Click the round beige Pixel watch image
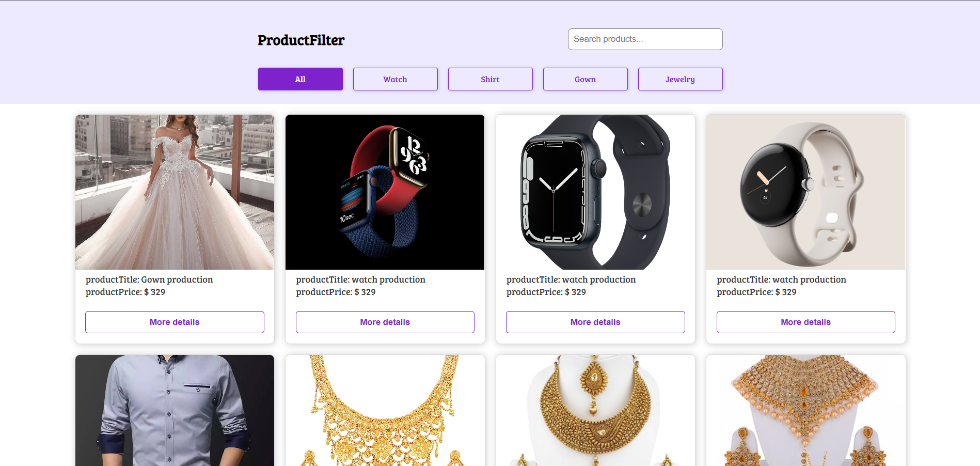 pyautogui.click(x=805, y=192)
